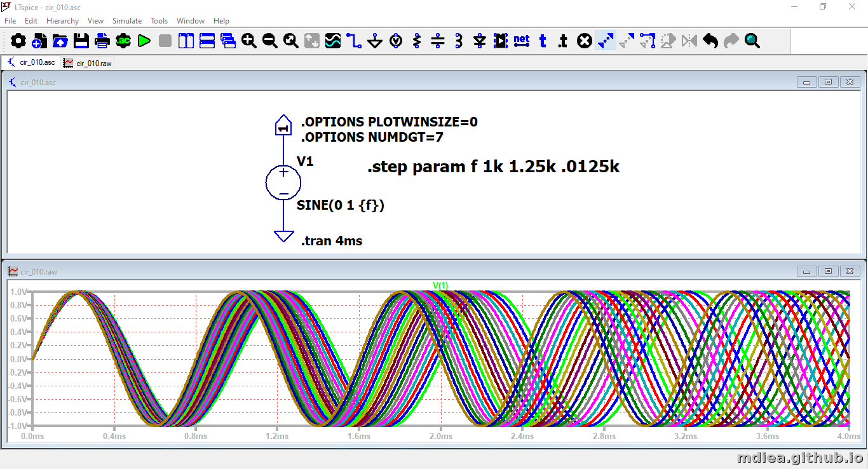This screenshot has width=868, height=469.
Task: Click the V(1) trace label
Action: [x=440, y=285]
